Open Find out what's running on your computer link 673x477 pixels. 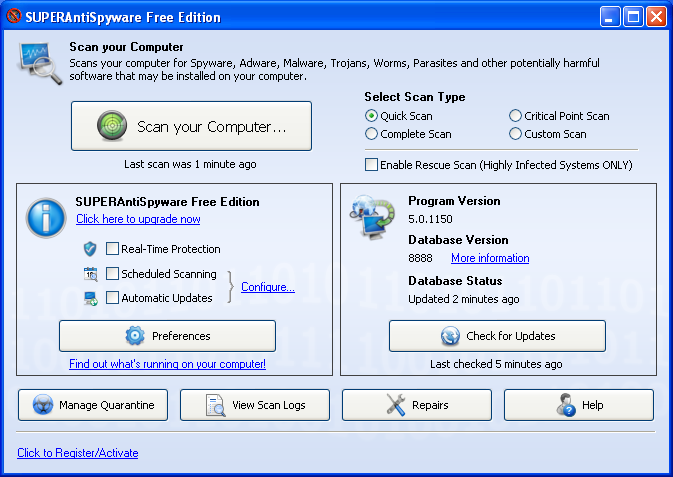click(167, 364)
